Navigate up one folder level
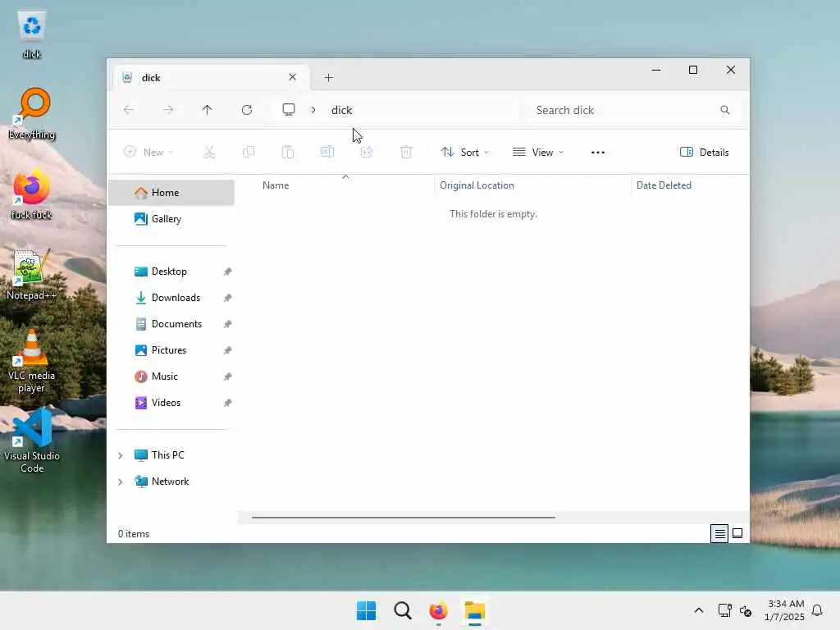This screenshot has height=630, width=840. pyautogui.click(x=208, y=110)
